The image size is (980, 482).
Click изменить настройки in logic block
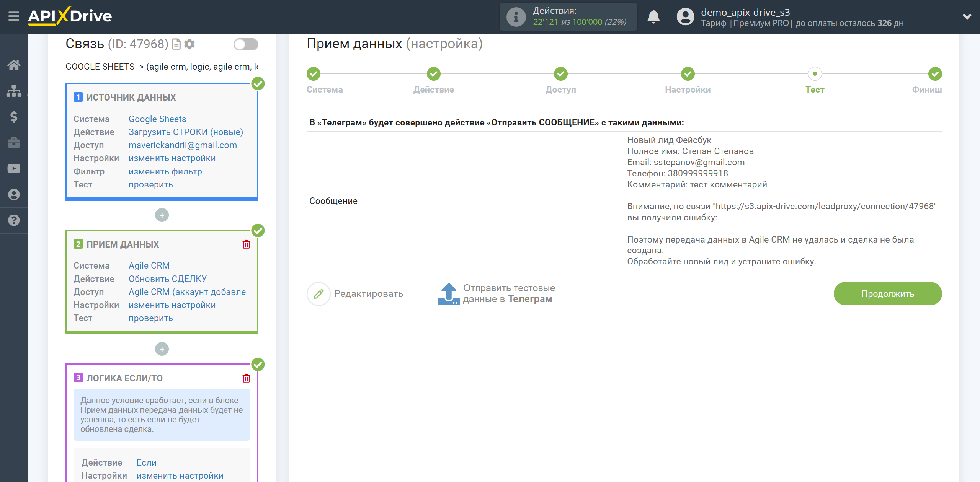coord(180,475)
